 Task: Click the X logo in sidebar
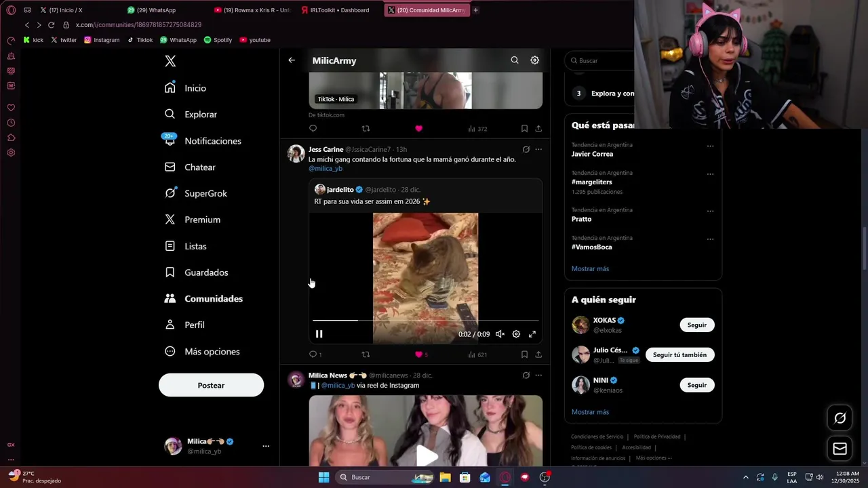[170, 61]
